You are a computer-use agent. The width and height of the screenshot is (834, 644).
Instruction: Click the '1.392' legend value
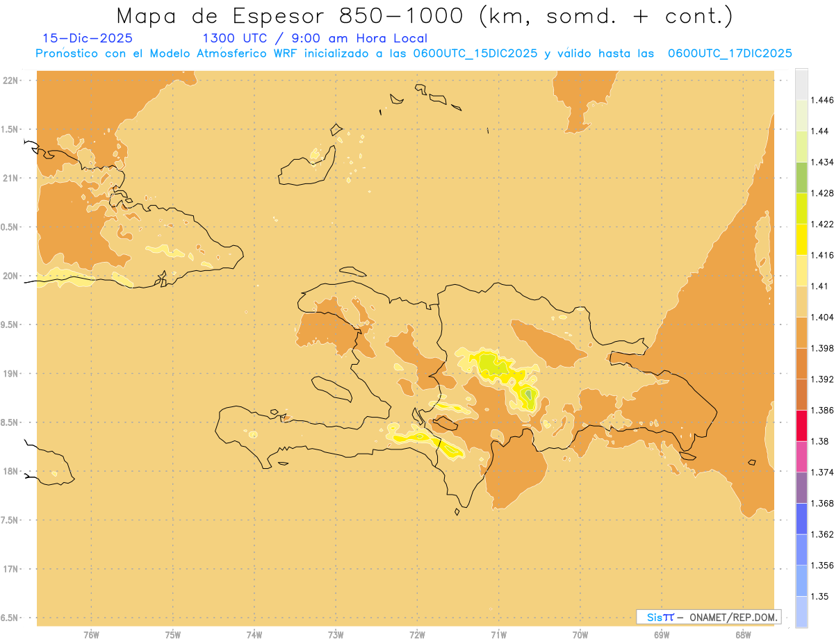point(823,379)
